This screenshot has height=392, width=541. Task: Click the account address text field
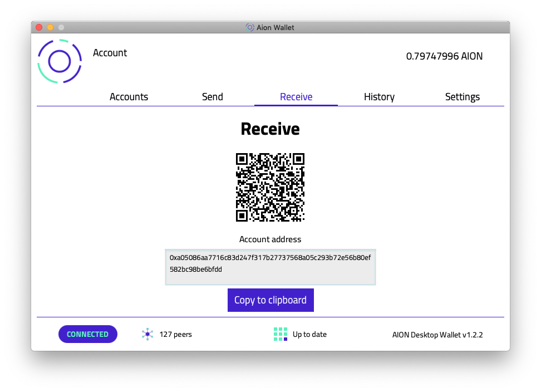point(270,267)
